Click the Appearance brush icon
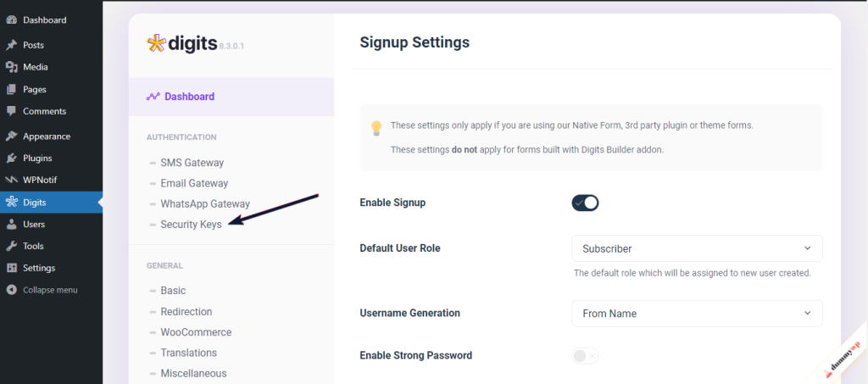This screenshot has width=868, height=384. pos(11,136)
